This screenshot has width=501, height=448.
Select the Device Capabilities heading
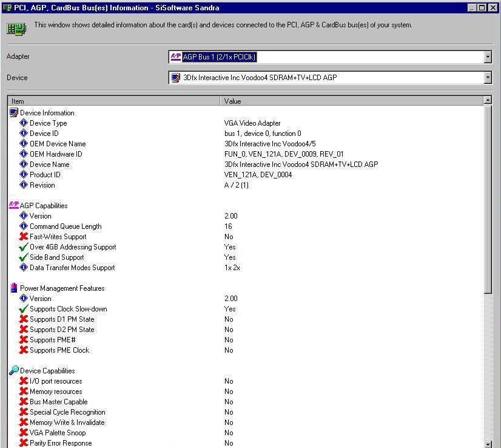click(47, 371)
